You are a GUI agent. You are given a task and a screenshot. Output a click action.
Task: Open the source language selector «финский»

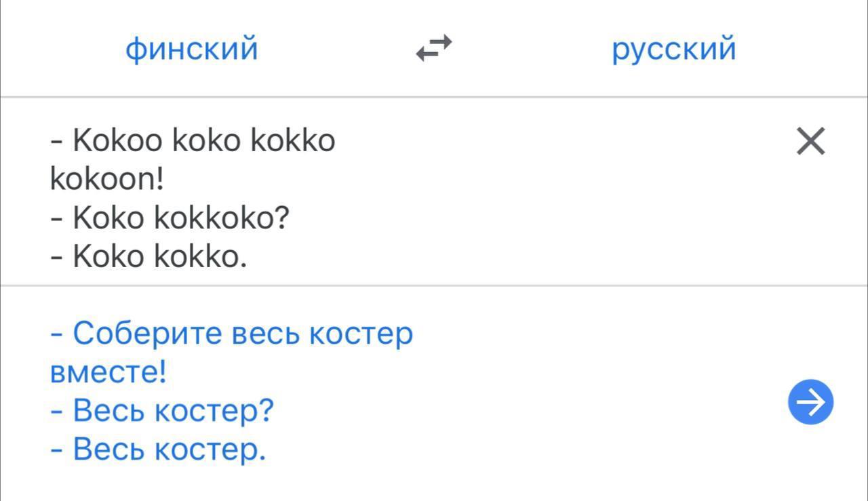pos(192,49)
